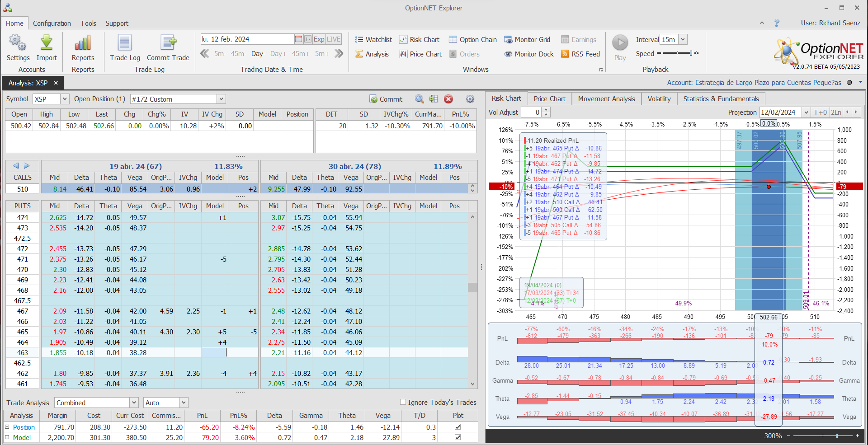
Task: Open the Price Chart window from ribbon
Action: (420, 54)
